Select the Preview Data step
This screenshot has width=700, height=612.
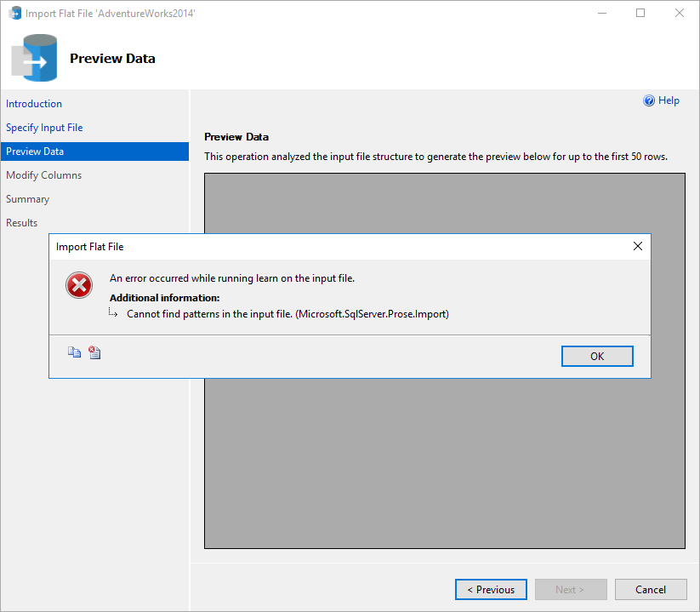coord(35,152)
